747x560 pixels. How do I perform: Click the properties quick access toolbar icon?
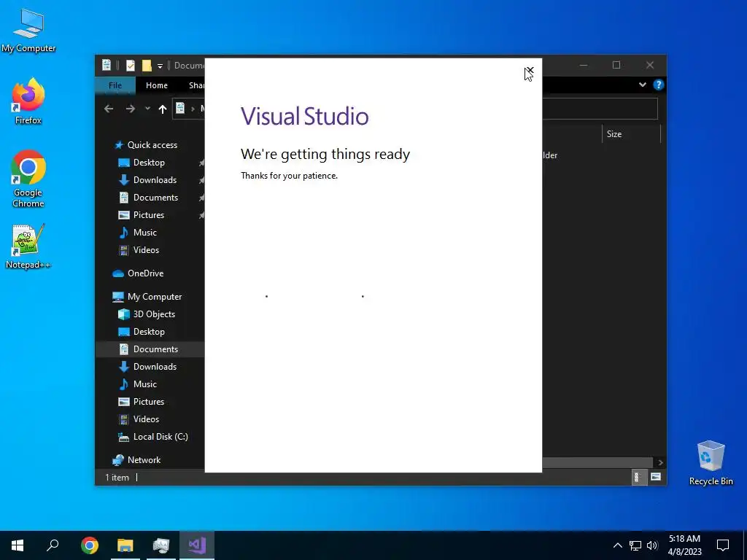[x=130, y=65]
